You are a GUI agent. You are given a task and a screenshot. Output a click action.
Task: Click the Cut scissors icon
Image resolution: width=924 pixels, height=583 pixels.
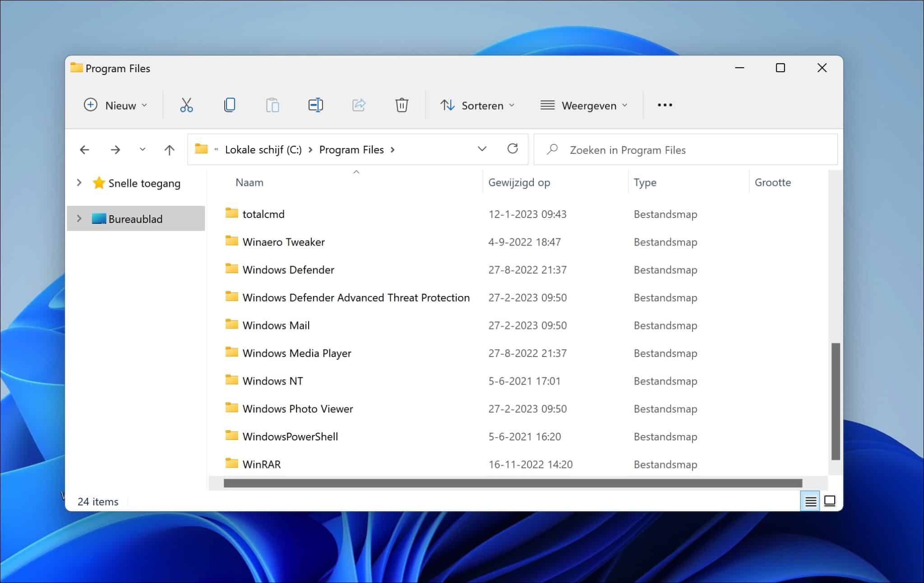186,105
